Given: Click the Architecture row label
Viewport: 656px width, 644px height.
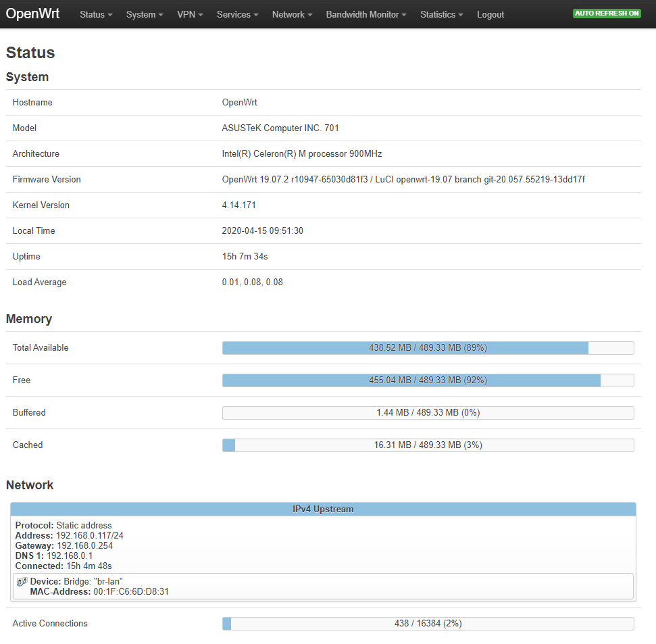Looking at the screenshot, I should (x=36, y=154).
